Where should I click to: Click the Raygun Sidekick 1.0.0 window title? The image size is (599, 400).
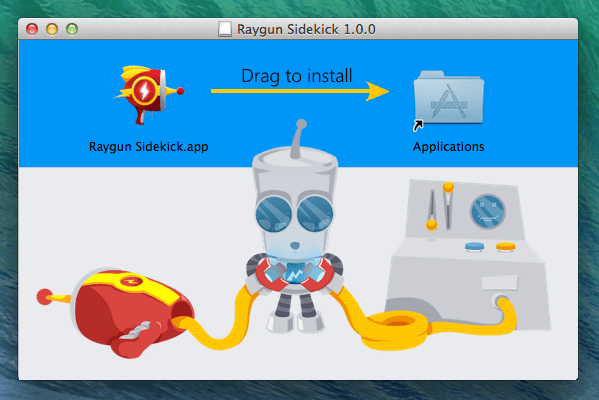(x=306, y=29)
